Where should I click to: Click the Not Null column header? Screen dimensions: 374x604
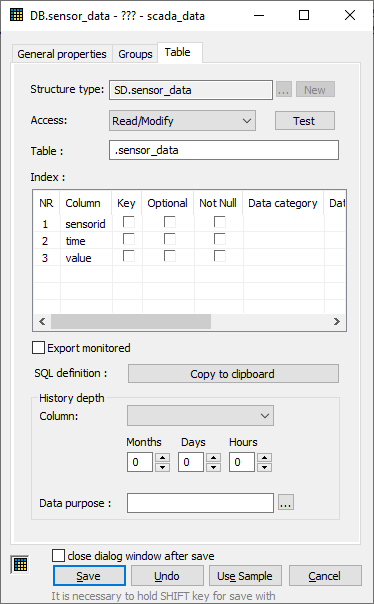pyautogui.click(x=218, y=203)
